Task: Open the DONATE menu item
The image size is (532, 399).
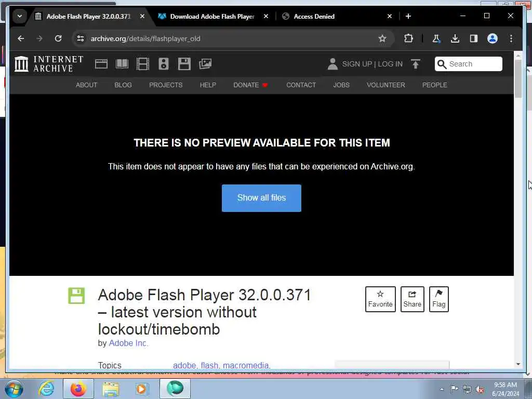Action: 250,85
